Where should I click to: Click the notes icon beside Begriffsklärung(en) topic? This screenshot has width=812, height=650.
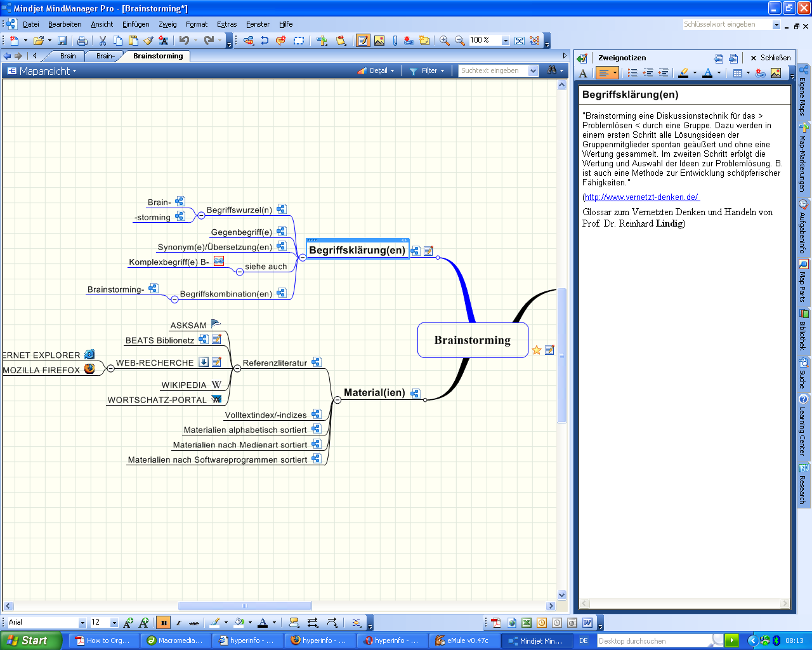point(429,251)
